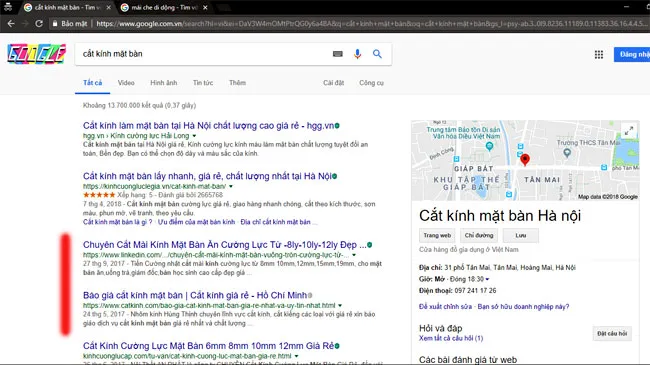Reload the page with the refresh icon

pos(39,24)
